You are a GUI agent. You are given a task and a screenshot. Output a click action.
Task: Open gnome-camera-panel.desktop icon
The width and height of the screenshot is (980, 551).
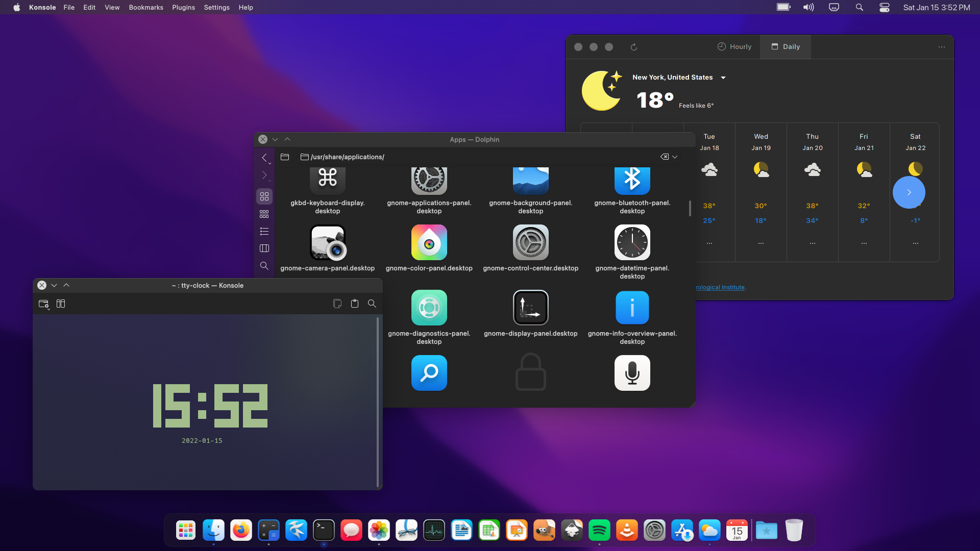pos(328,243)
